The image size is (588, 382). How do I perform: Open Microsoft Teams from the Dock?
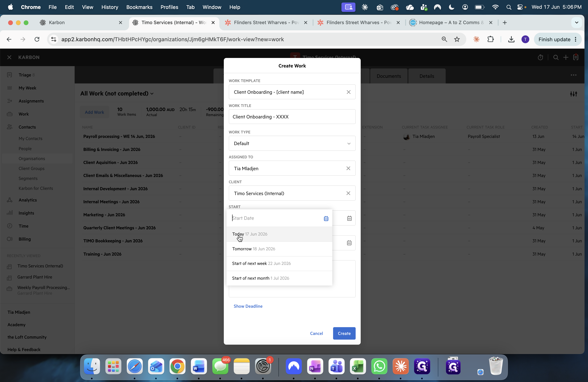(x=336, y=366)
